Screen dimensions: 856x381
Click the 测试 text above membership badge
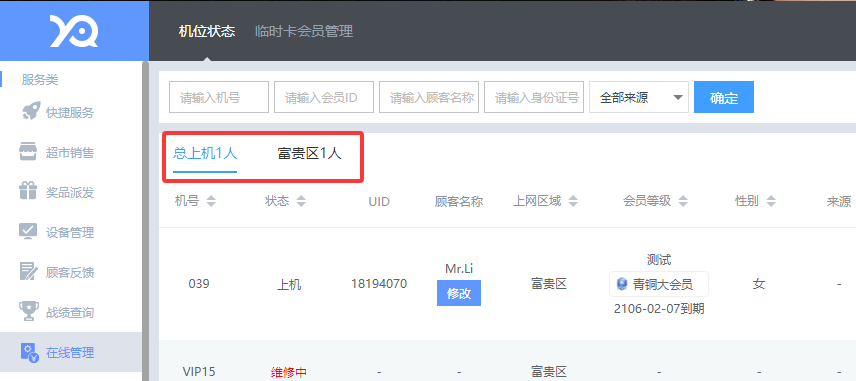point(659,260)
